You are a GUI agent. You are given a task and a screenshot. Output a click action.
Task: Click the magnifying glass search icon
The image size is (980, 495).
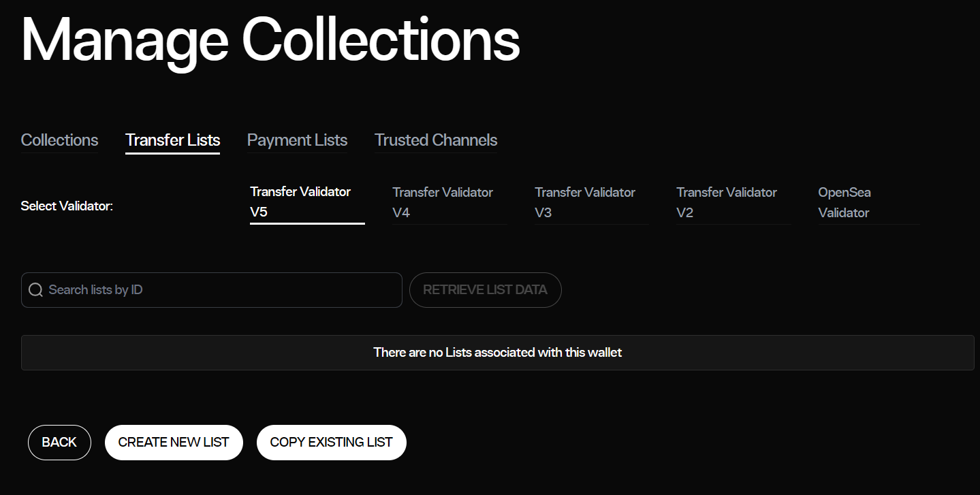pos(35,291)
